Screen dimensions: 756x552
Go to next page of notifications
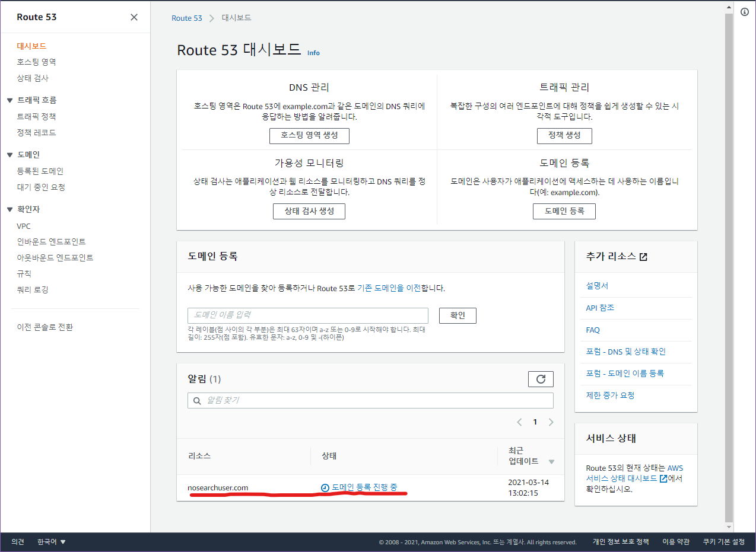tap(551, 422)
